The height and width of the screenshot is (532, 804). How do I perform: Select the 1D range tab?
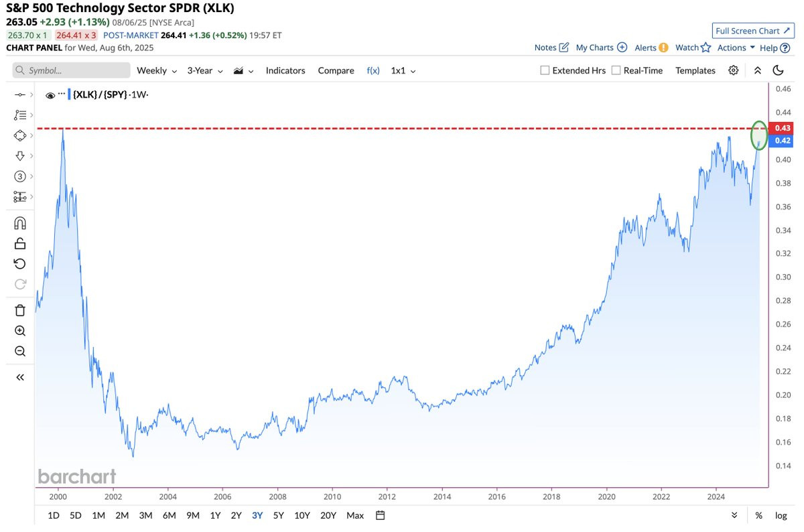[x=54, y=515]
